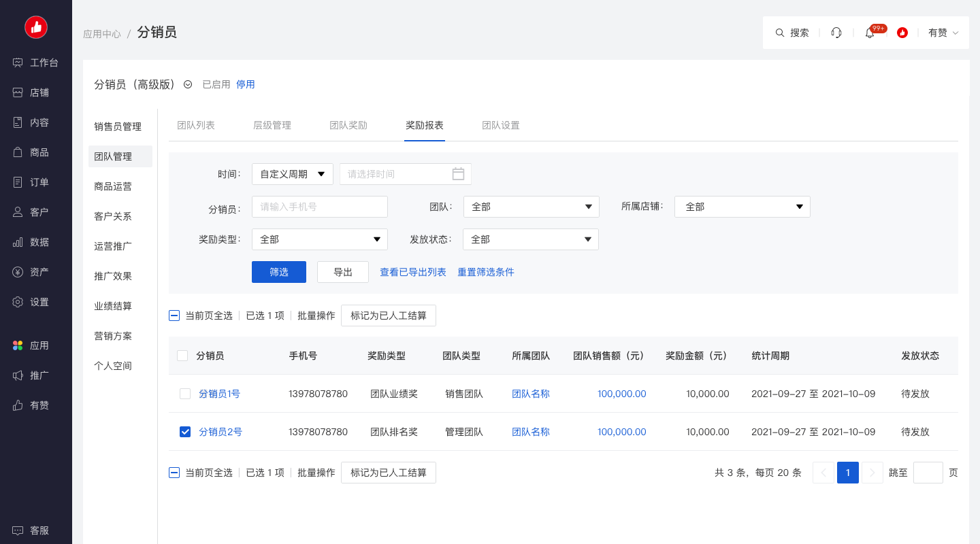
Task: Go to next page arrow in pagination
Action: pos(872,473)
